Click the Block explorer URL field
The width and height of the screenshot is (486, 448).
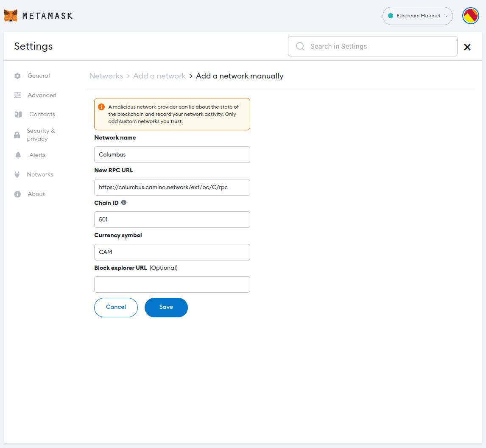(x=172, y=284)
